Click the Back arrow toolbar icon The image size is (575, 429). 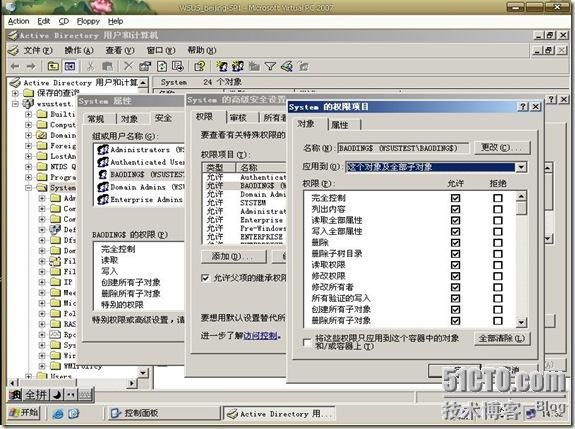(15, 66)
